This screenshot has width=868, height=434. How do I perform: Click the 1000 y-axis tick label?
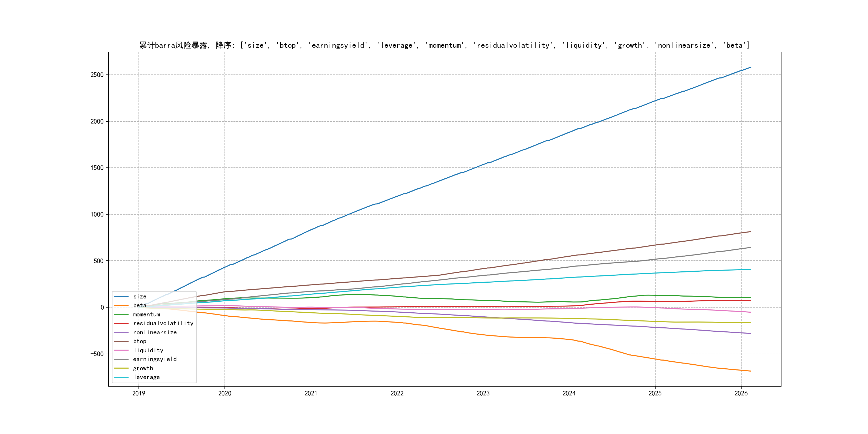97,214
